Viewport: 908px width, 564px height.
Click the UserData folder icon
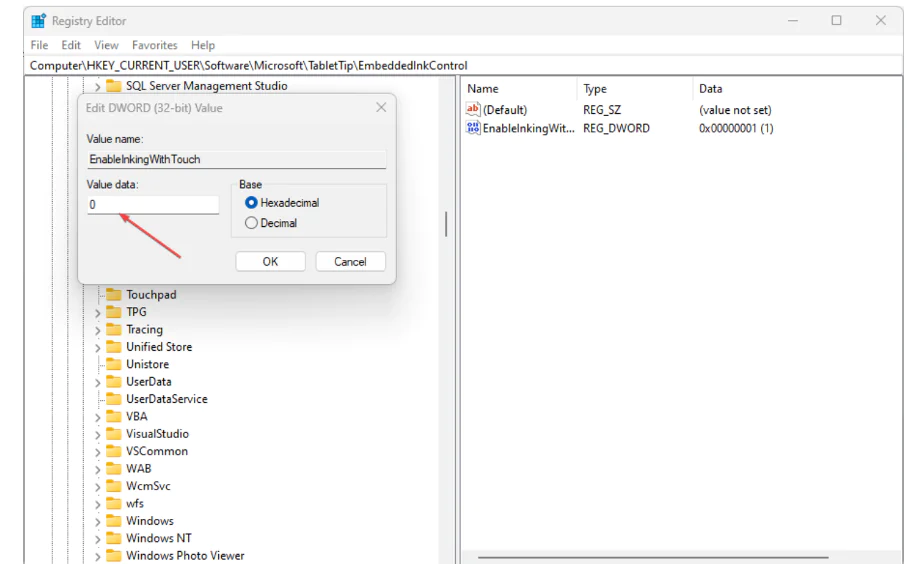tap(114, 381)
